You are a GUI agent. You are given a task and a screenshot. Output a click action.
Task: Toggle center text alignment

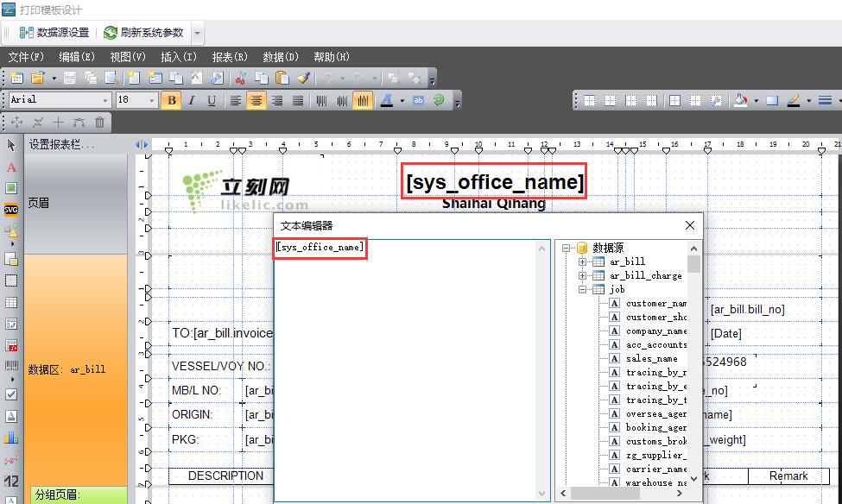[256, 100]
